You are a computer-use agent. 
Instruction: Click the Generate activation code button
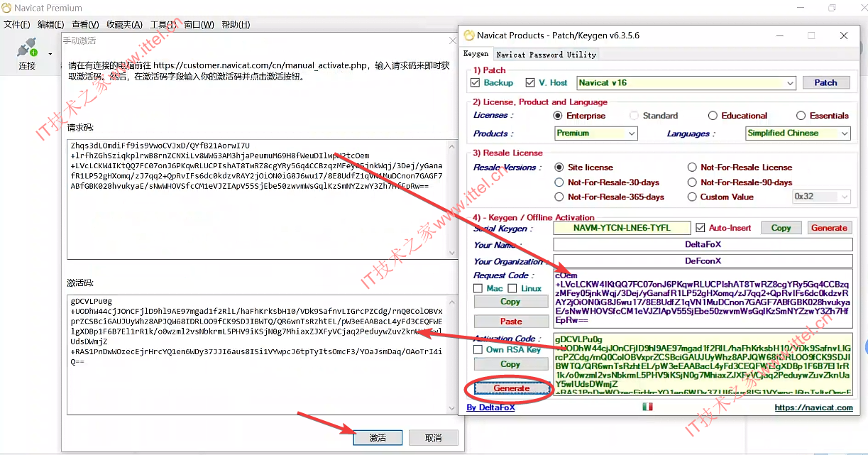point(512,389)
